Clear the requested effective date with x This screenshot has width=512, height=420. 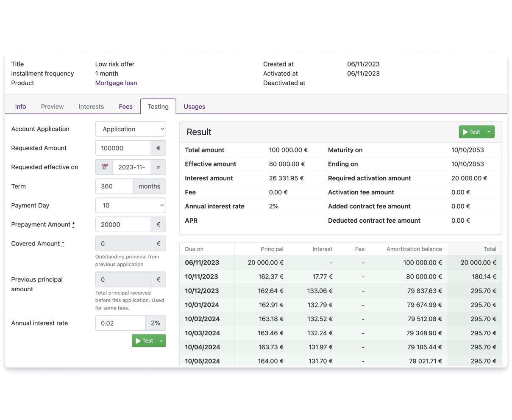point(158,167)
